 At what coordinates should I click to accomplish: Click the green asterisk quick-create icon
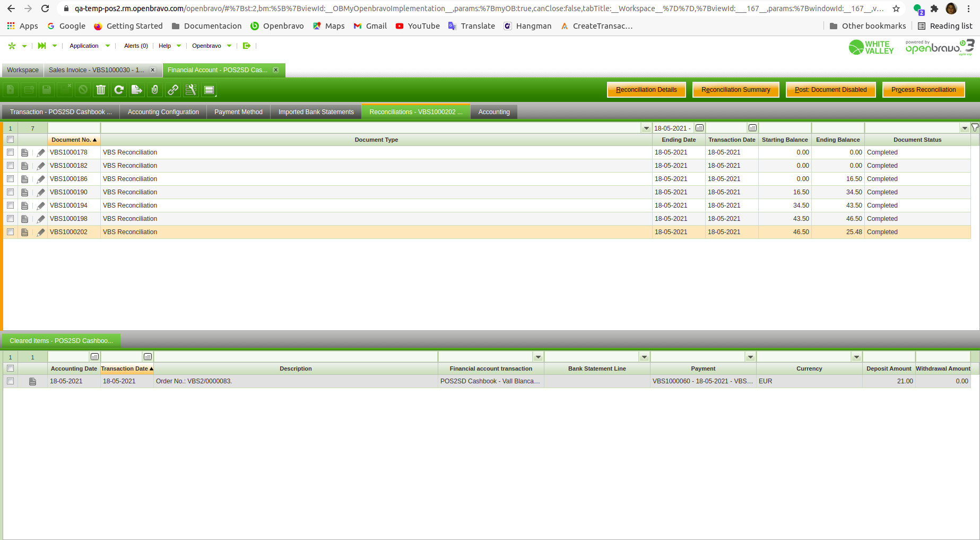click(12, 46)
